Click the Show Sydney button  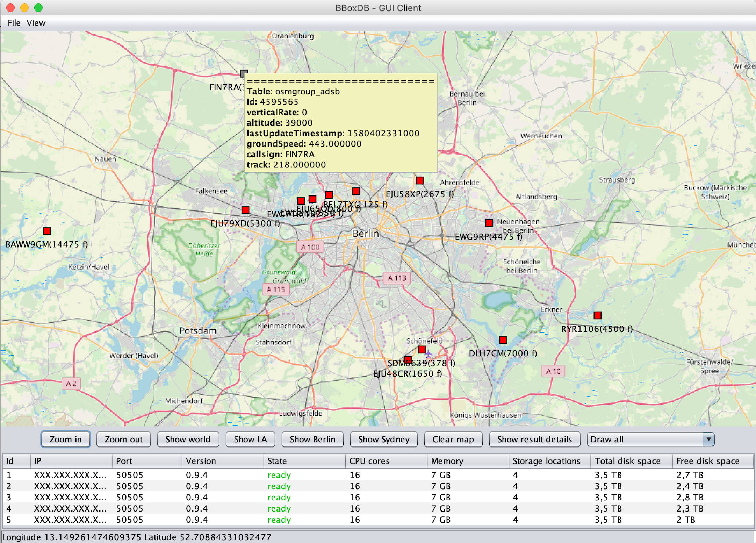[383, 439]
